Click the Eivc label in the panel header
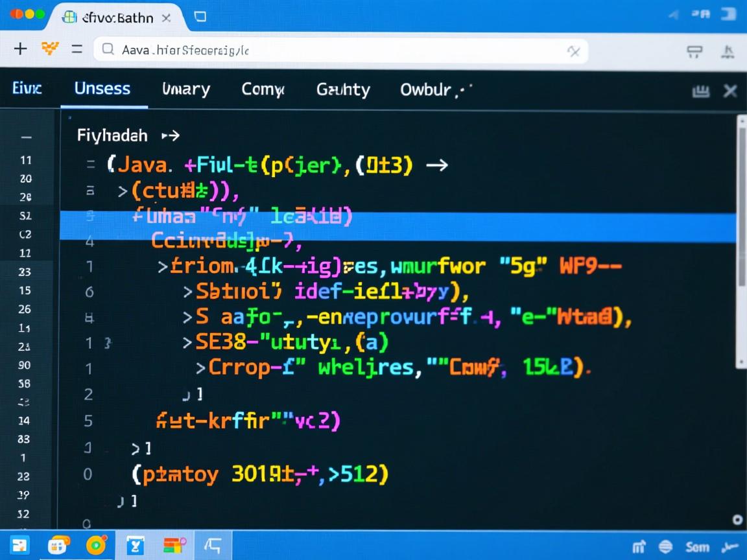 coord(27,88)
